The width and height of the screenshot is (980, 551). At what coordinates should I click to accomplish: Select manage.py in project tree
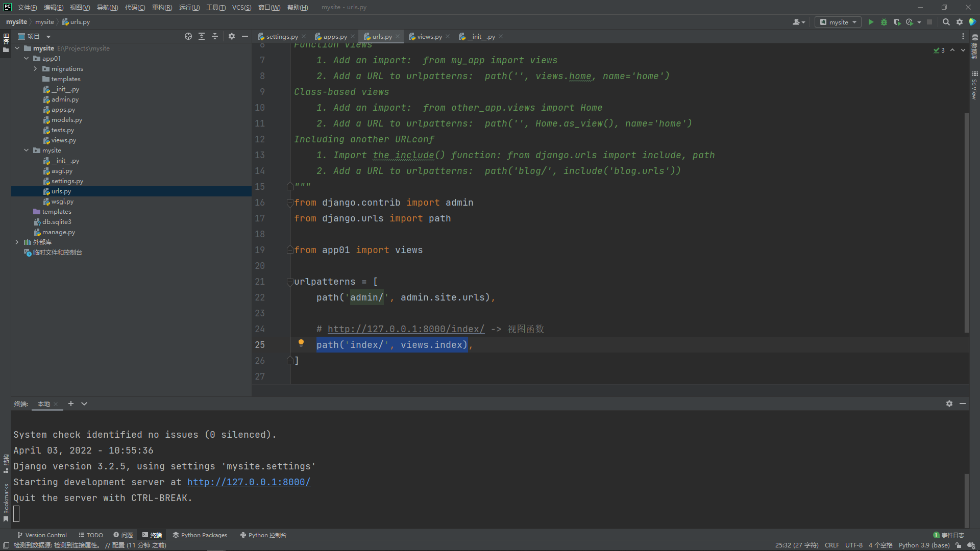58,232
